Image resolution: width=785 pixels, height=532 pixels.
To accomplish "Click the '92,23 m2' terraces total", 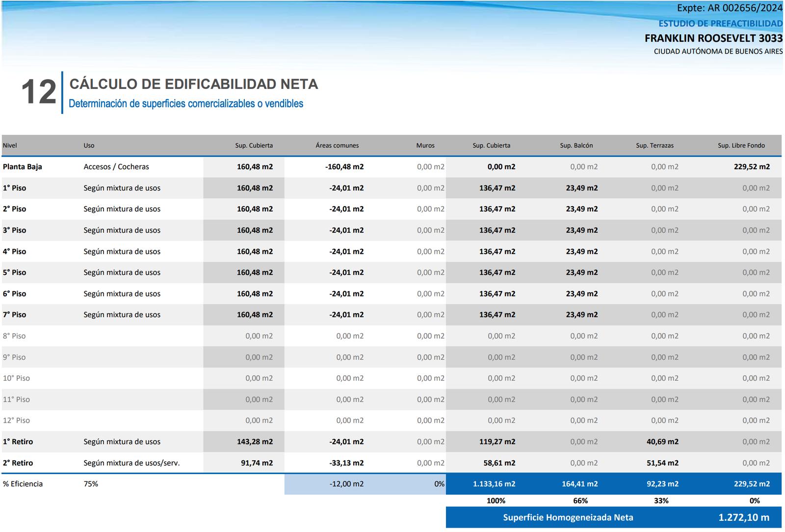I will [x=662, y=484].
